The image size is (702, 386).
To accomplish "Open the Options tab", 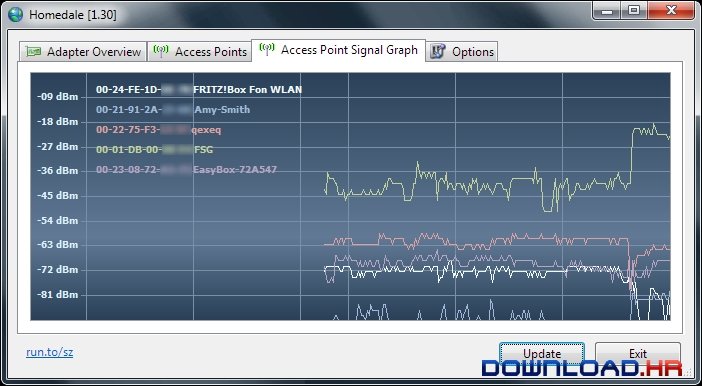I will tap(461, 51).
